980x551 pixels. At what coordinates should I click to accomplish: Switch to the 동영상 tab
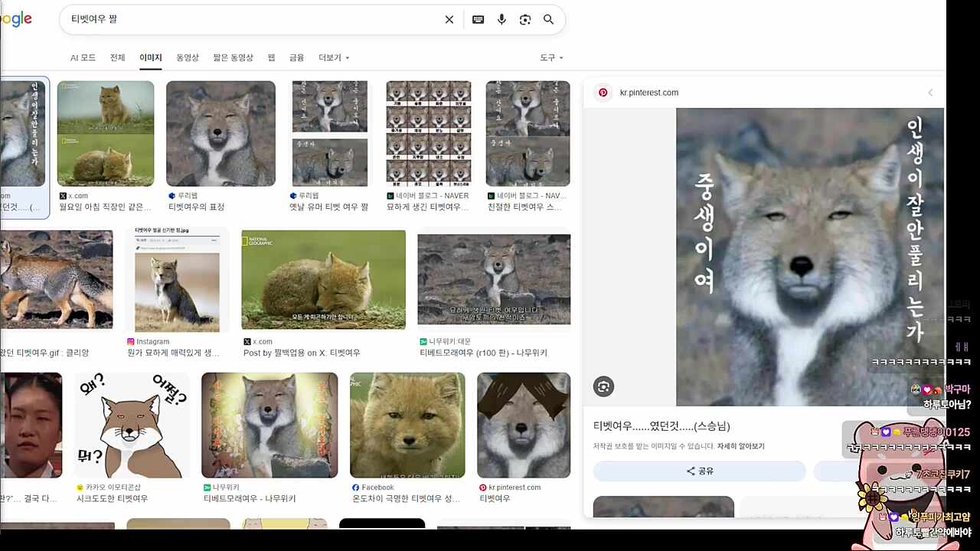tap(187, 57)
